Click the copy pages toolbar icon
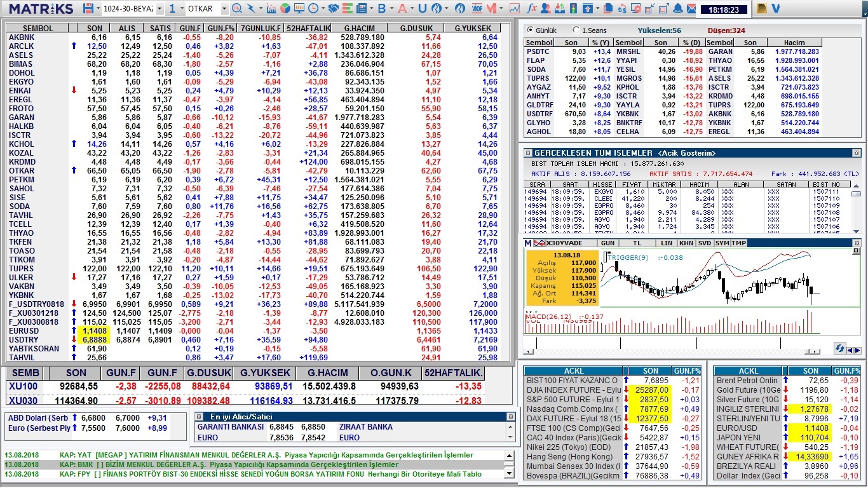Screen dimensions: 868x488 click(608, 8)
